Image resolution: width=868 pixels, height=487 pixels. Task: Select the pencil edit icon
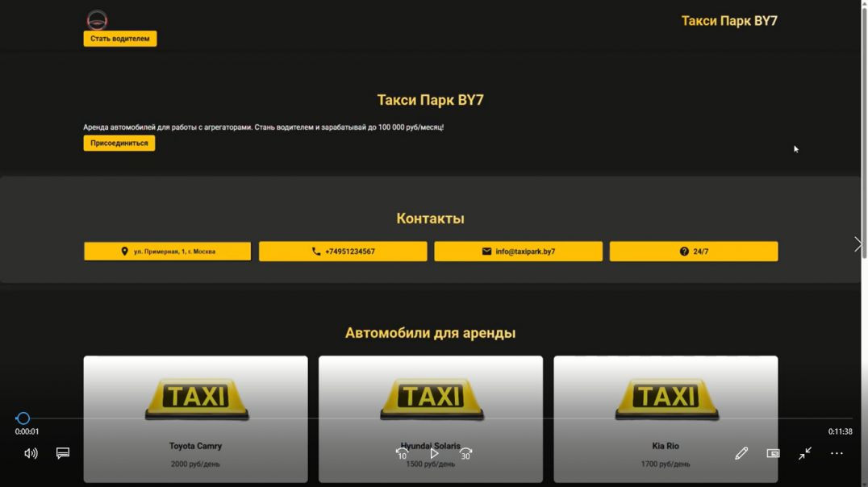[741, 453]
